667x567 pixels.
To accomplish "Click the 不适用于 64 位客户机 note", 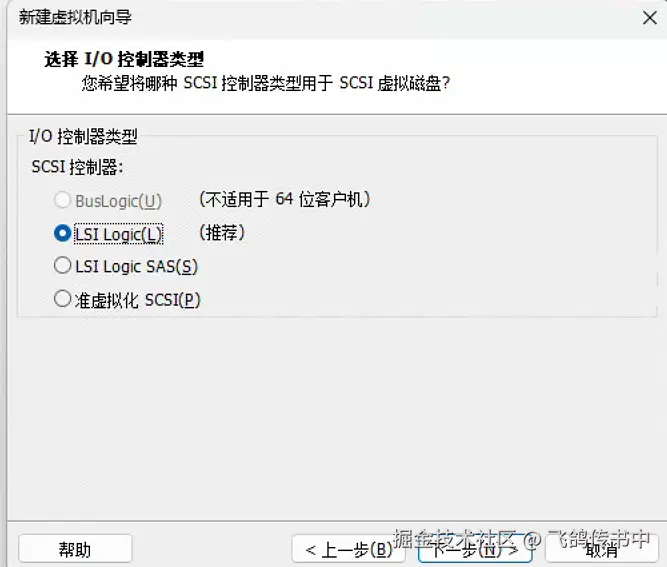I will (x=285, y=199).
